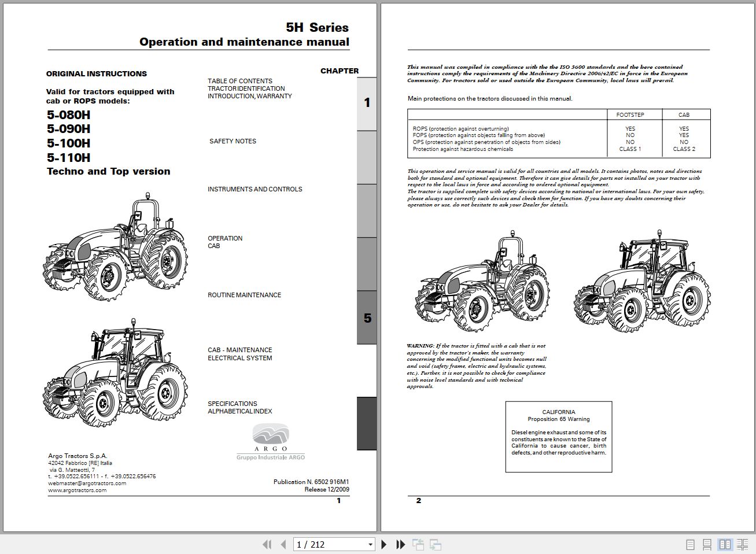This screenshot has width=756, height=554.
Task: Click ALPHABETICAL INDEX entry
Action: pyautogui.click(x=239, y=411)
